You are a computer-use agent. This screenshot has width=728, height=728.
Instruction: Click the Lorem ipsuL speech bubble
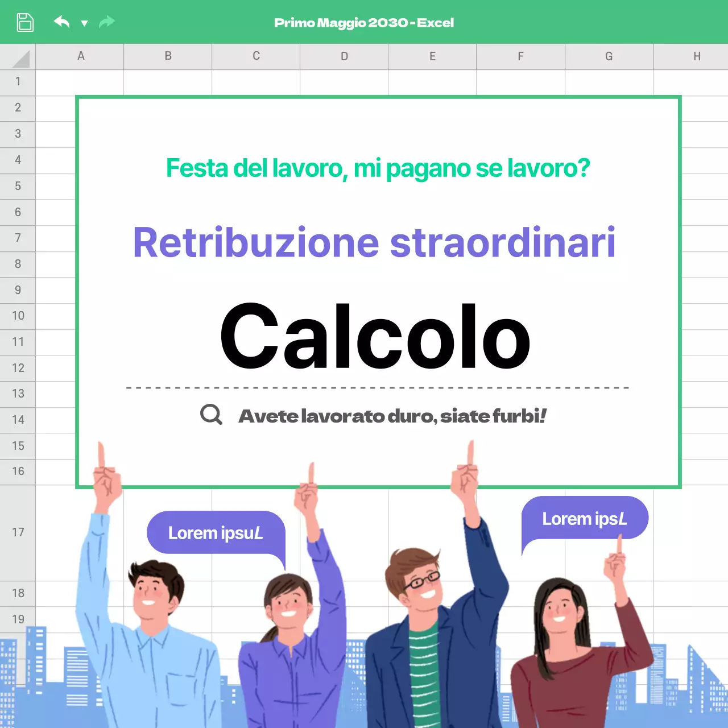tap(215, 533)
